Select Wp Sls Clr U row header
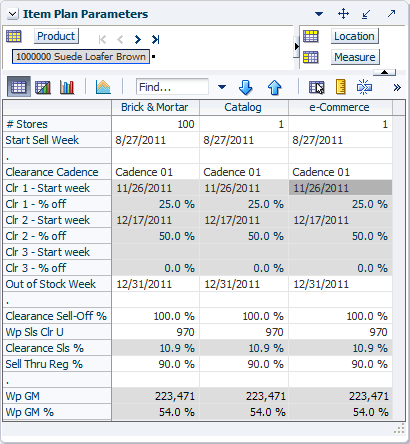Image resolution: width=410 pixels, height=444 pixels. [57, 332]
